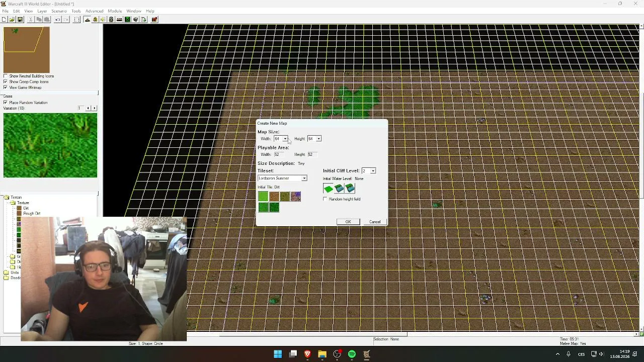The image size is (644, 362).
Task: Click the grass texture preview image
Action: click(50, 145)
